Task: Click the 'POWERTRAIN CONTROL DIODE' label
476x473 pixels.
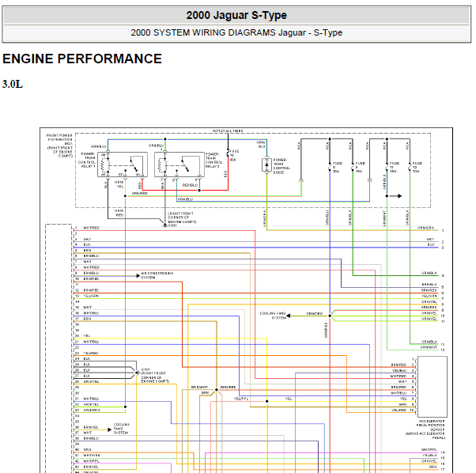Action: pos(281,166)
